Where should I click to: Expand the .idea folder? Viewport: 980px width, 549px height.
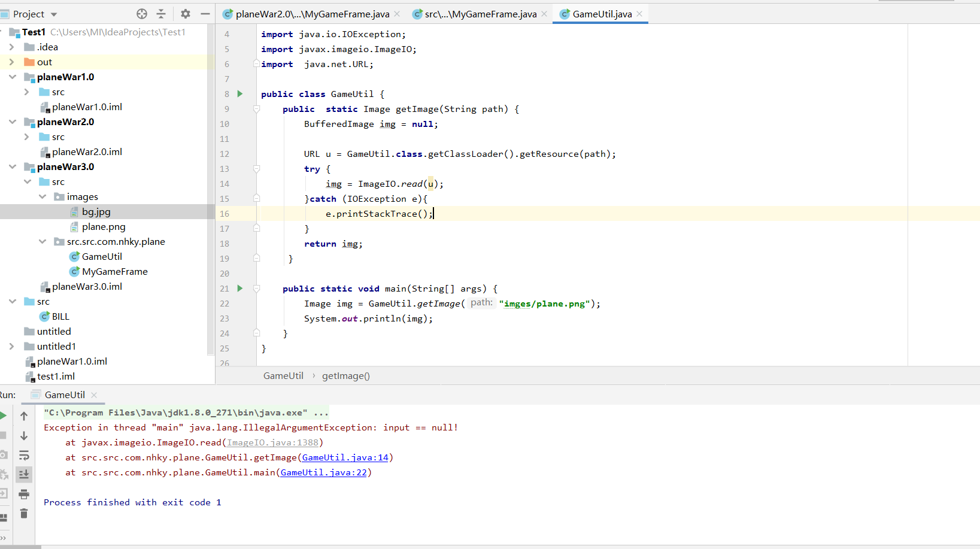pyautogui.click(x=12, y=47)
